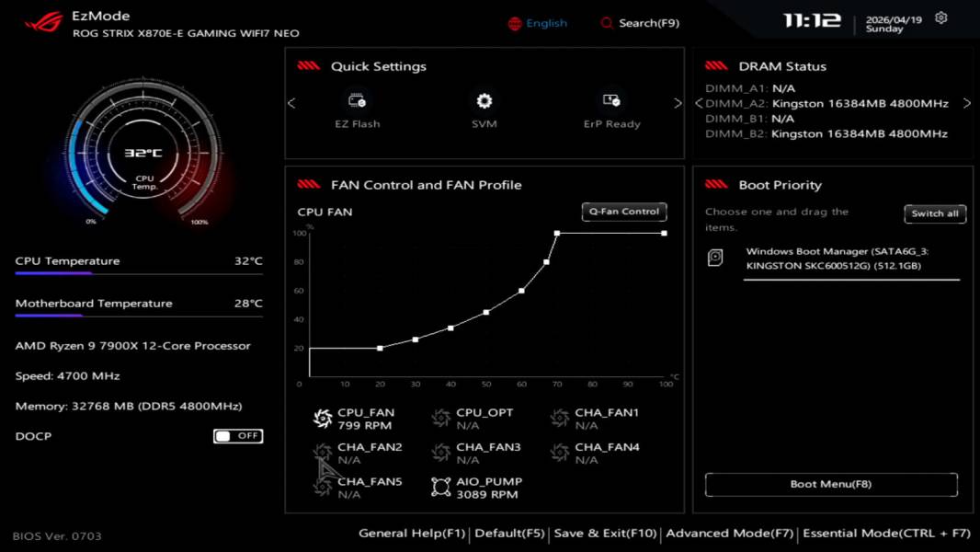Select the ErP Ready icon
Screen dimensions: 980x552
pos(611,100)
